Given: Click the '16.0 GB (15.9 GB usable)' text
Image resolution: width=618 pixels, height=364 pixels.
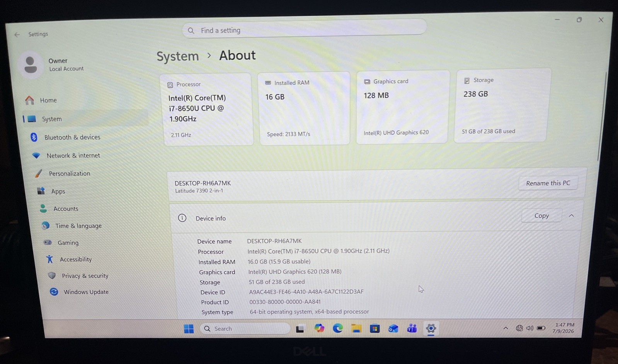Looking at the screenshot, I should 279,261.
